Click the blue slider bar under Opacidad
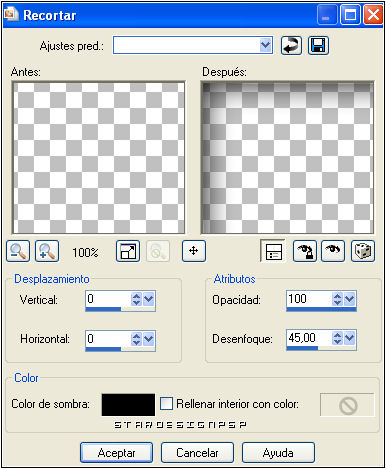The height and width of the screenshot is (469, 386). click(x=321, y=309)
